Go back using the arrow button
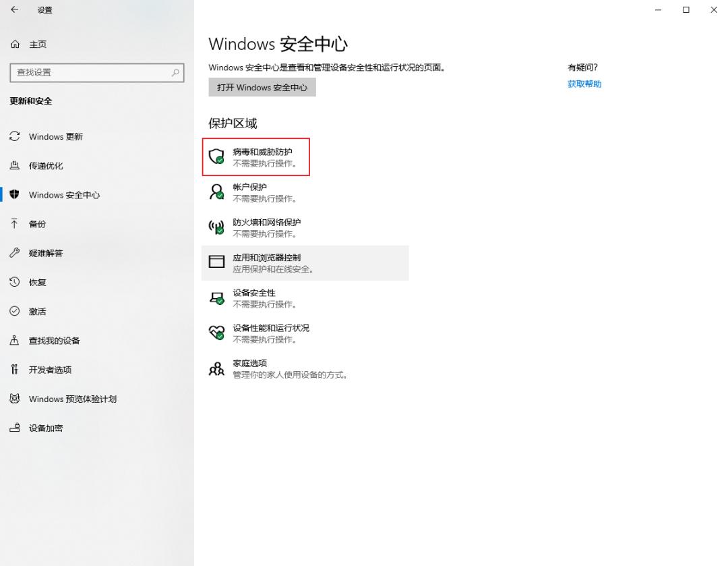Viewport: 728px width, 566px height. tap(14, 10)
